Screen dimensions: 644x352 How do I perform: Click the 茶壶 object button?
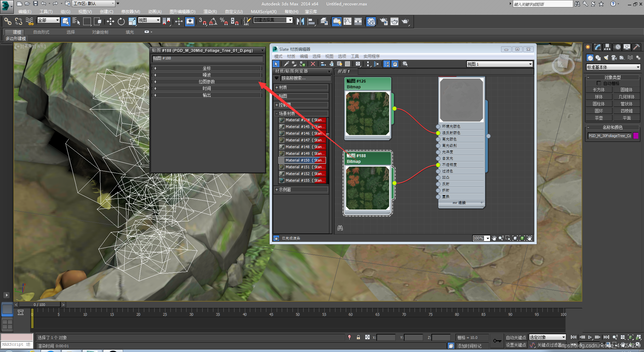point(599,118)
